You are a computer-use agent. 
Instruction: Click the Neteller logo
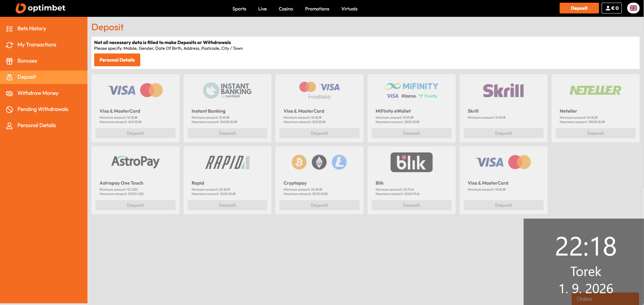click(596, 90)
